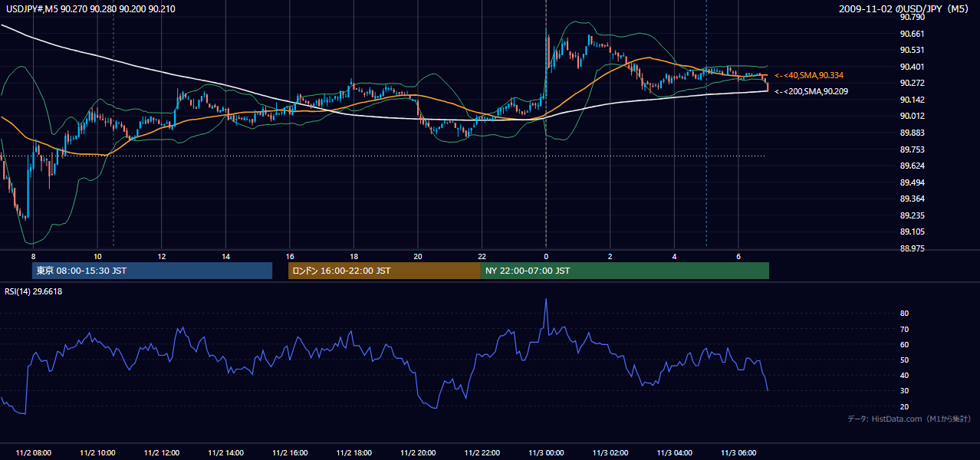
Task: Click the 11/3 04:00 time axis label
Action: coord(674,452)
